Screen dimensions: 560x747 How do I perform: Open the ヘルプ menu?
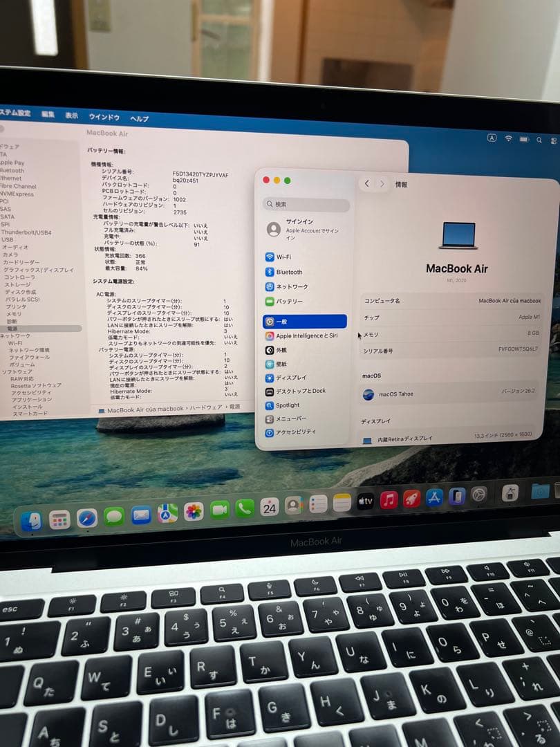[138, 118]
